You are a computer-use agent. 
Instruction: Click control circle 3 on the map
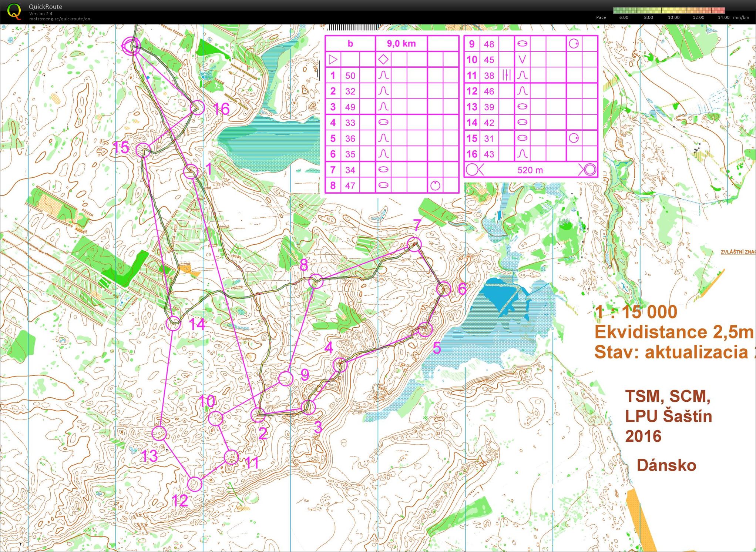[x=308, y=407]
